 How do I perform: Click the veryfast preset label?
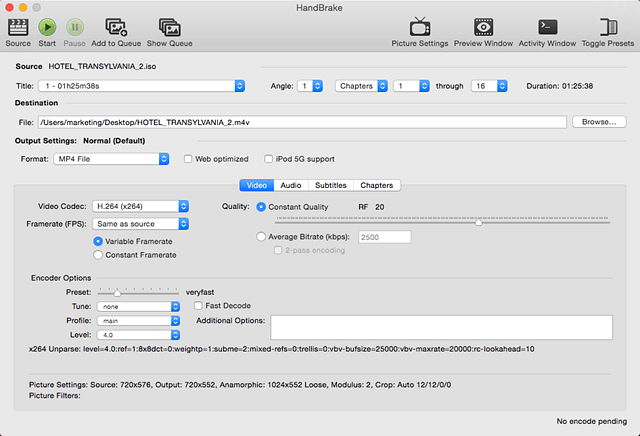200,292
